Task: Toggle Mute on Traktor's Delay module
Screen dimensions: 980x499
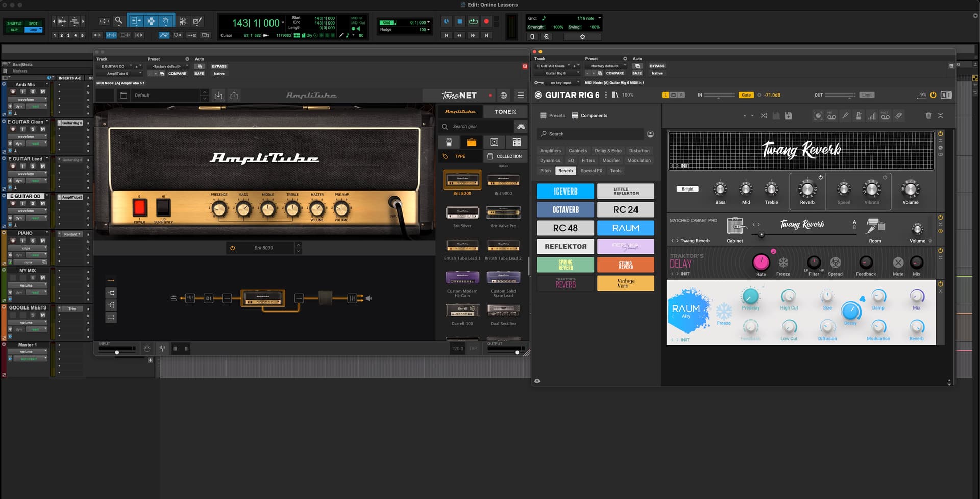Action: pyautogui.click(x=898, y=263)
